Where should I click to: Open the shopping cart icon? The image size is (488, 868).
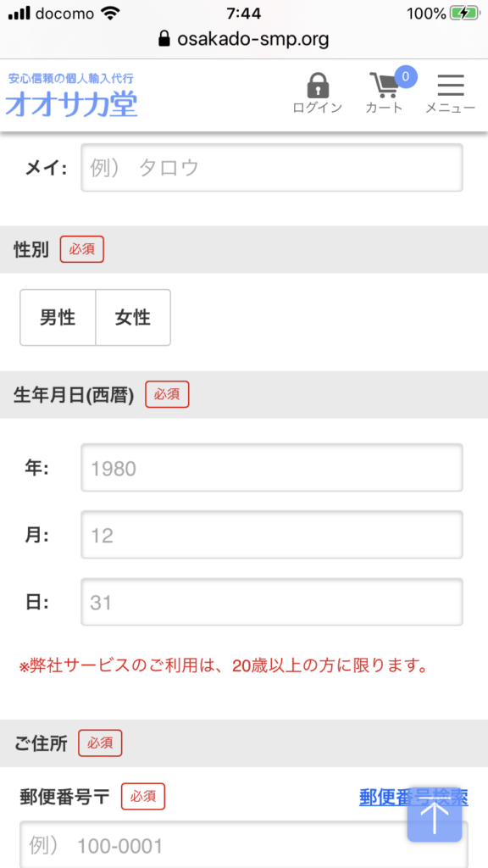click(384, 86)
